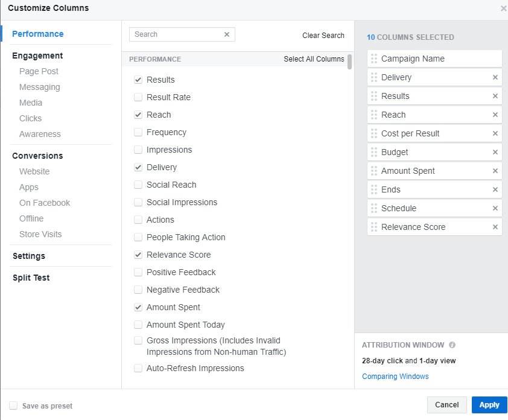Expand the Conversions category in the sidebar
This screenshot has height=420, width=508.
coord(37,156)
